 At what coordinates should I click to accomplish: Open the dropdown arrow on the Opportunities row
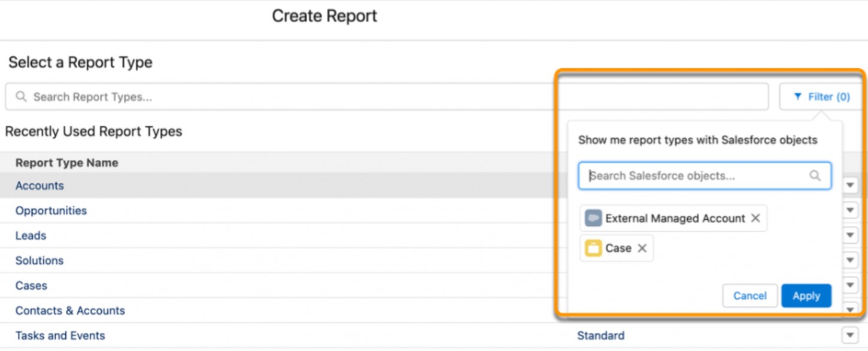point(851,211)
